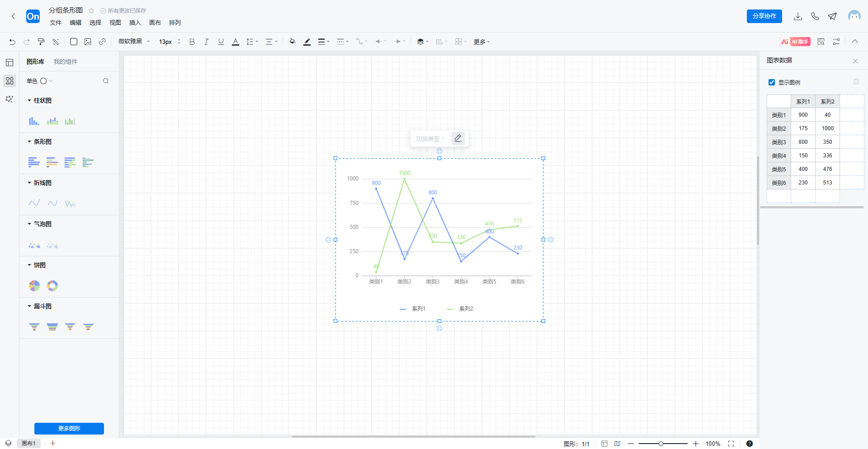This screenshot has height=449, width=868.
Task: Toggle bold text formatting
Action: (192, 42)
